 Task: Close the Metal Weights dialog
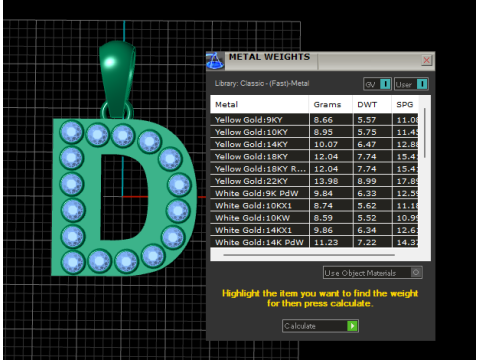coord(426,60)
